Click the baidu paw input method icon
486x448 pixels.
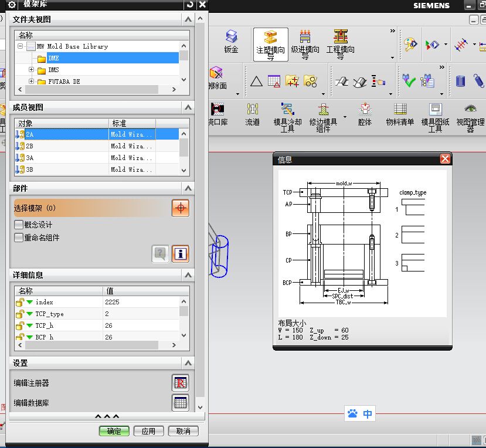click(352, 413)
